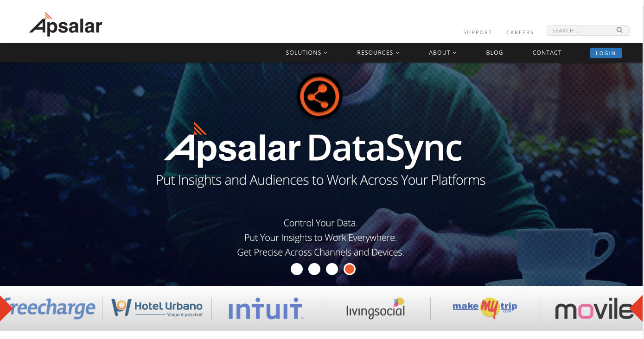644x339 pixels.
Task: Select the active orange slide indicator dot
Action: click(350, 269)
